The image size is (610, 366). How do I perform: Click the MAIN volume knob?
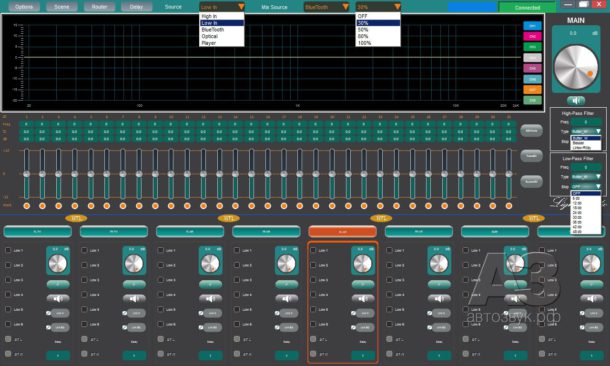coord(576,67)
